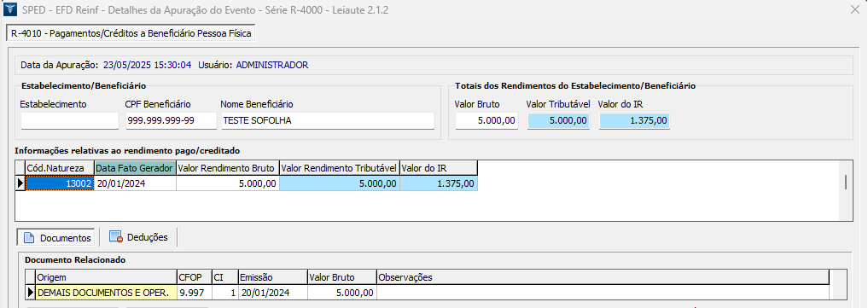Click the row indicator arrow of the documents grid
868x308 pixels.
[x=31, y=293]
